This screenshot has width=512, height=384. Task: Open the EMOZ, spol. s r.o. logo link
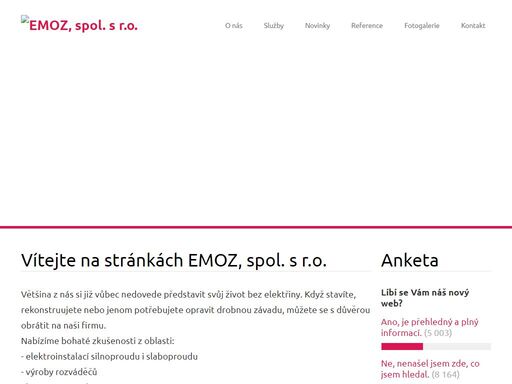[79, 24]
